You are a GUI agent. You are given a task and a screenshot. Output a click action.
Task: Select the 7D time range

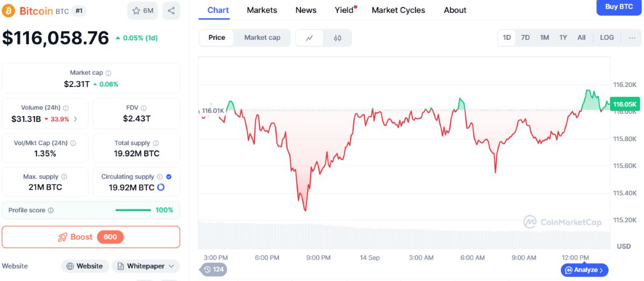(525, 38)
